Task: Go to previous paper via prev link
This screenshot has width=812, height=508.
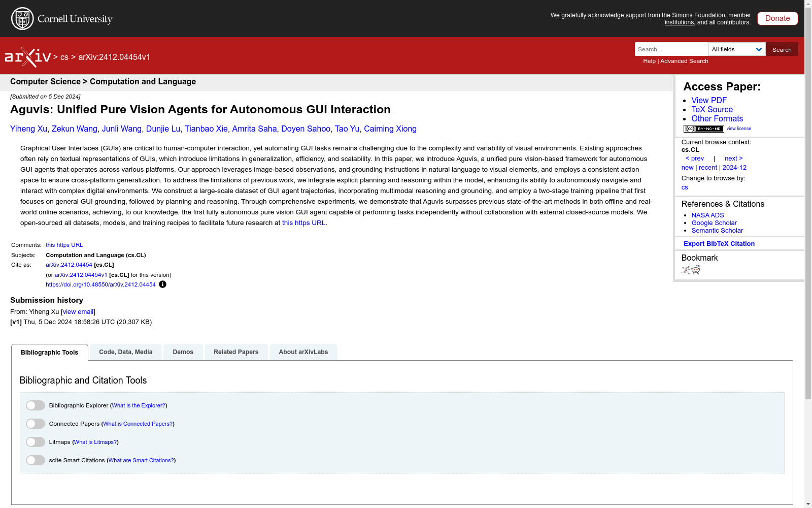Action: click(x=695, y=158)
